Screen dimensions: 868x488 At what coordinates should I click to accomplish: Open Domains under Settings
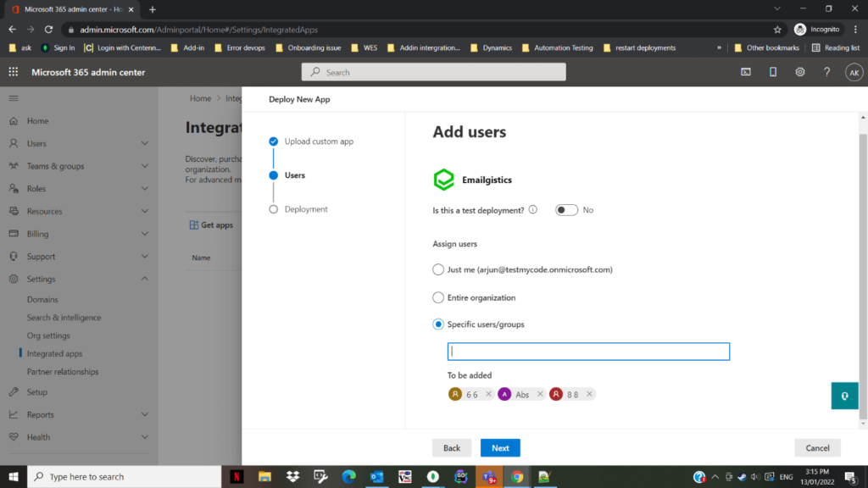[x=42, y=299]
